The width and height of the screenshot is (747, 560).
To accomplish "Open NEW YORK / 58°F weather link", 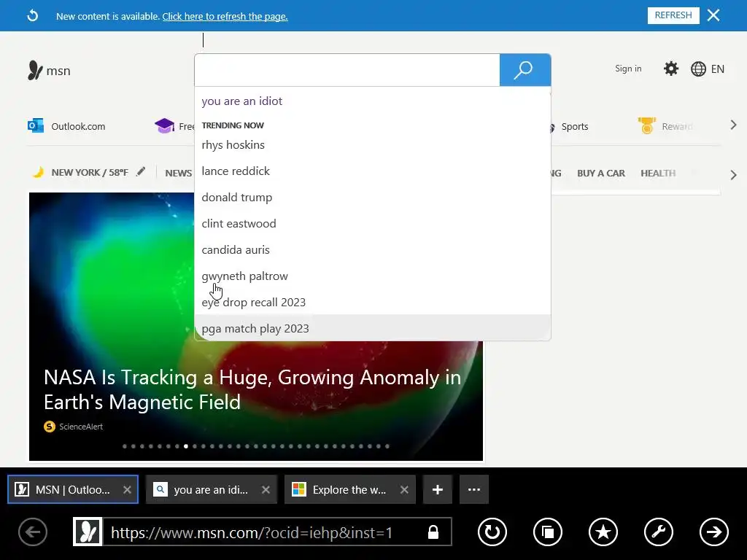I will click(90, 172).
